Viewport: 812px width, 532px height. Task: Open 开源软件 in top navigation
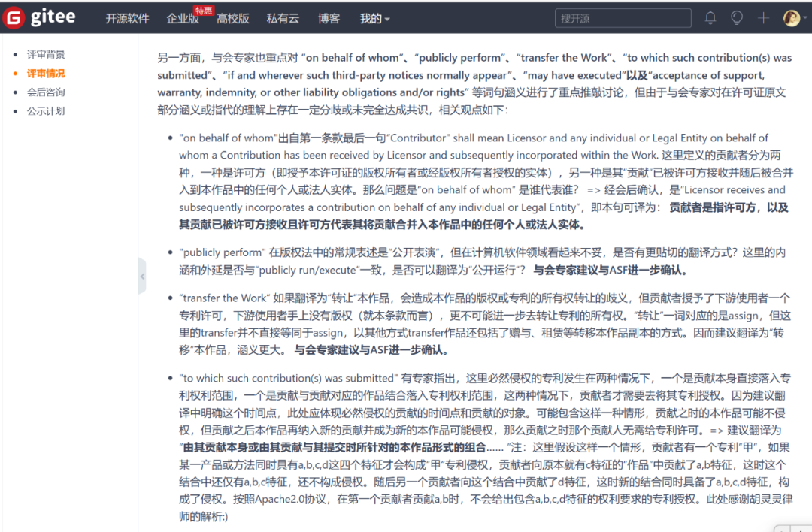pos(127,19)
